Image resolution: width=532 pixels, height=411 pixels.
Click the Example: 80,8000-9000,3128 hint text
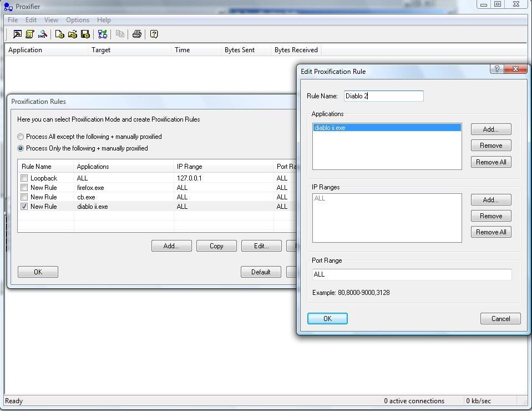351,293
